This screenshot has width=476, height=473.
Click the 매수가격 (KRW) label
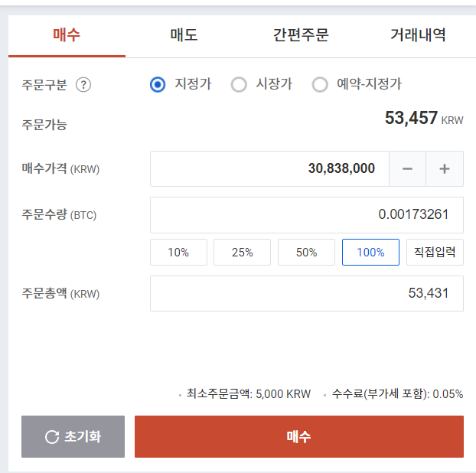coord(60,168)
